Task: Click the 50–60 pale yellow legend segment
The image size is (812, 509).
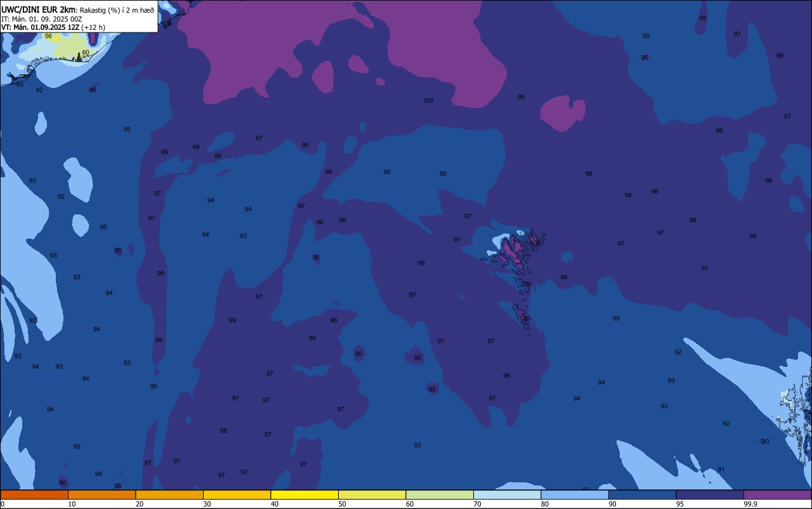Action: [x=372, y=494]
